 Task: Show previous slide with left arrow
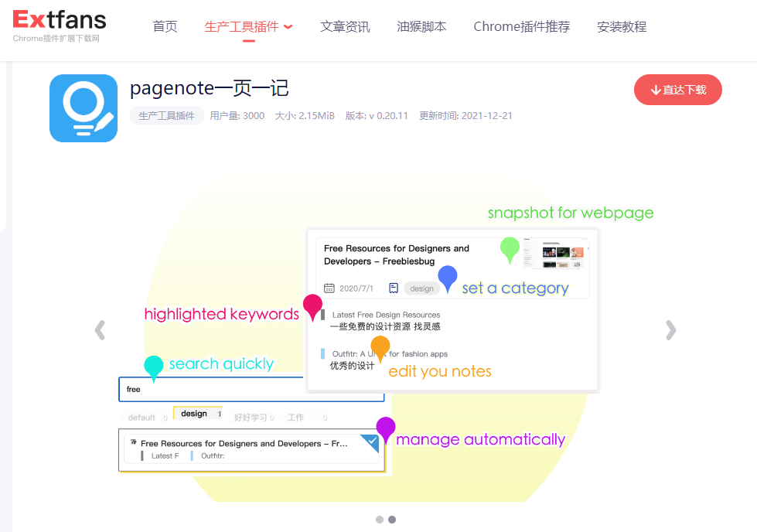click(x=100, y=330)
